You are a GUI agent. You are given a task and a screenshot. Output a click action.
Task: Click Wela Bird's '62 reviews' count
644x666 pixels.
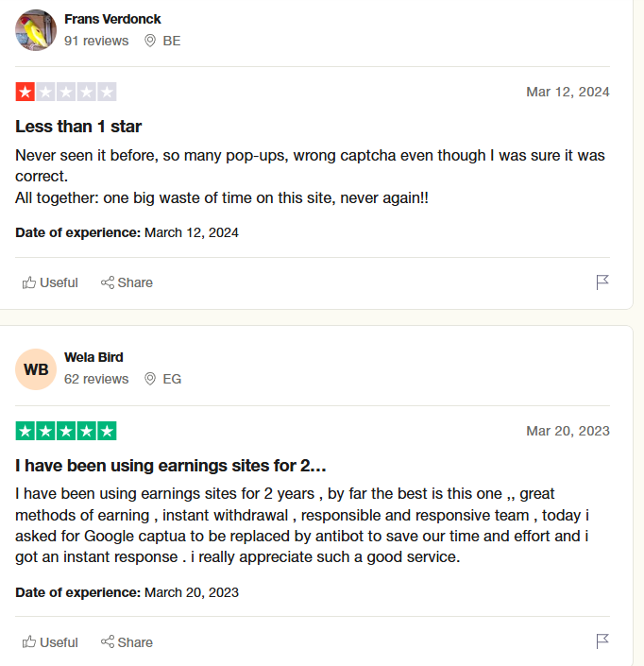point(96,379)
